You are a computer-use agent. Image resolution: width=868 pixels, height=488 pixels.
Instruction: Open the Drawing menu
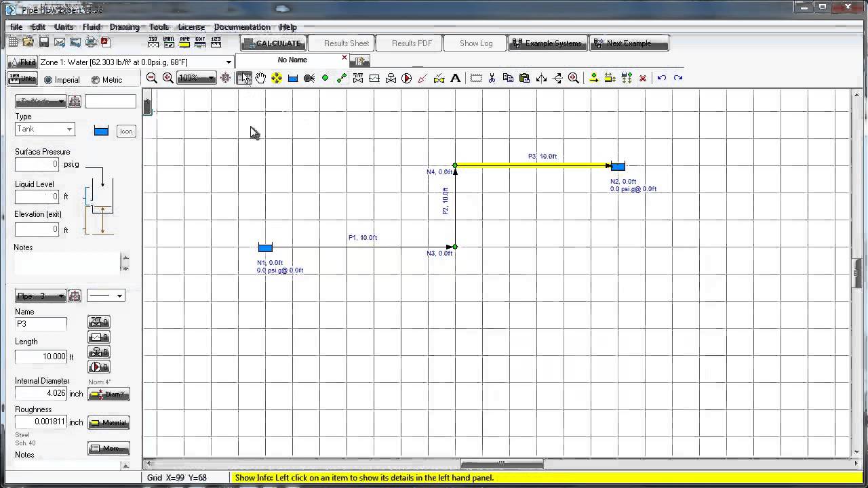(124, 27)
